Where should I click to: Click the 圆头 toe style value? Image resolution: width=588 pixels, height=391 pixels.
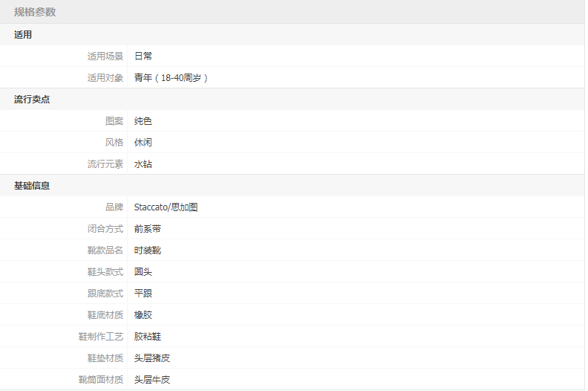coord(143,272)
